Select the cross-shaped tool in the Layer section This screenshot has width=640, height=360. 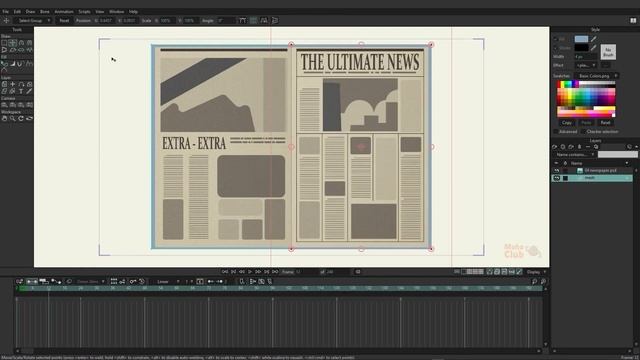pos(13,84)
